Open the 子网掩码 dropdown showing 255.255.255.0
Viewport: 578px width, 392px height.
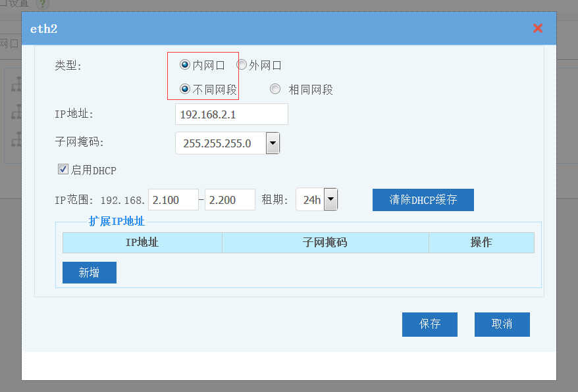[273, 143]
